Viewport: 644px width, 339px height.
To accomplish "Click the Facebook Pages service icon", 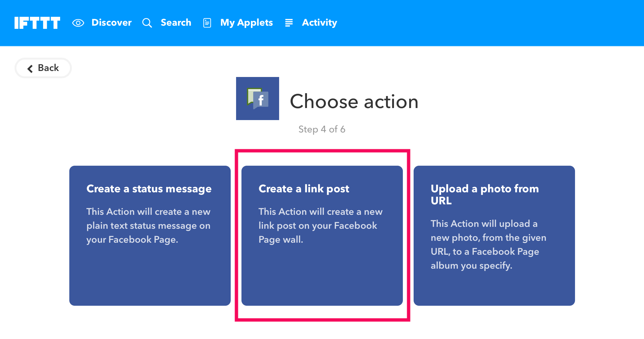I will (x=258, y=99).
